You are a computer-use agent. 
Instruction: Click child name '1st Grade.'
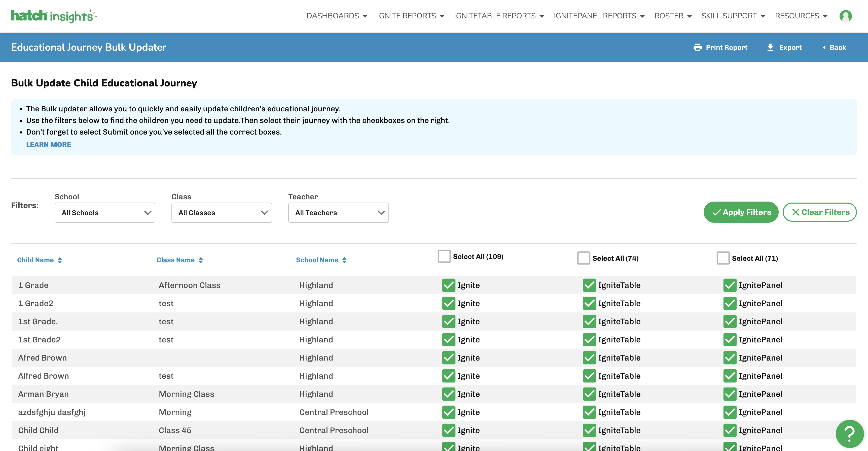click(38, 321)
